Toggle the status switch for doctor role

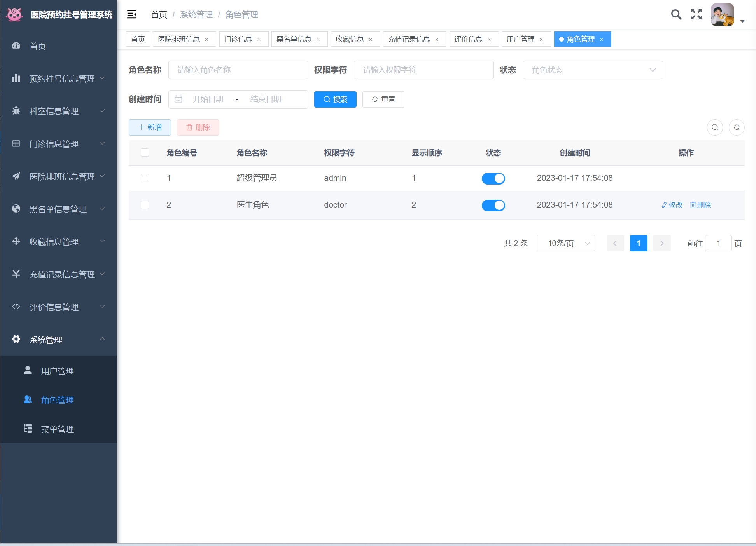pyautogui.click(x=493, y=205)
